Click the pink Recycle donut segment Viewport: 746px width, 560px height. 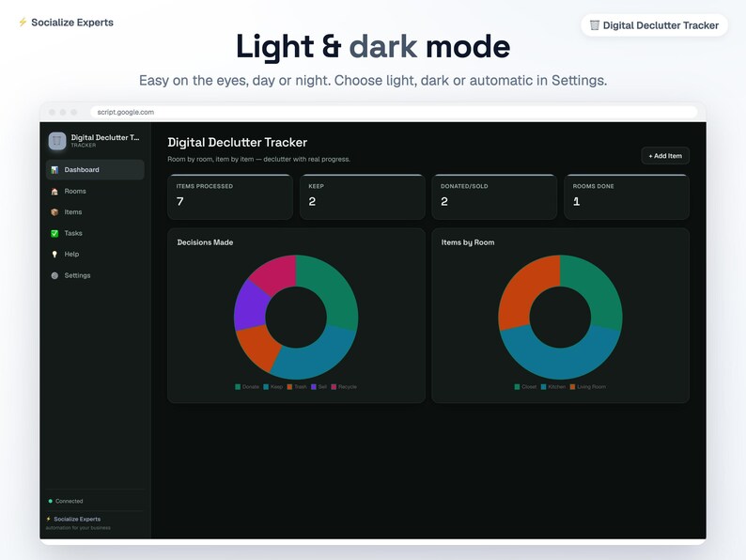pos(276,275)
